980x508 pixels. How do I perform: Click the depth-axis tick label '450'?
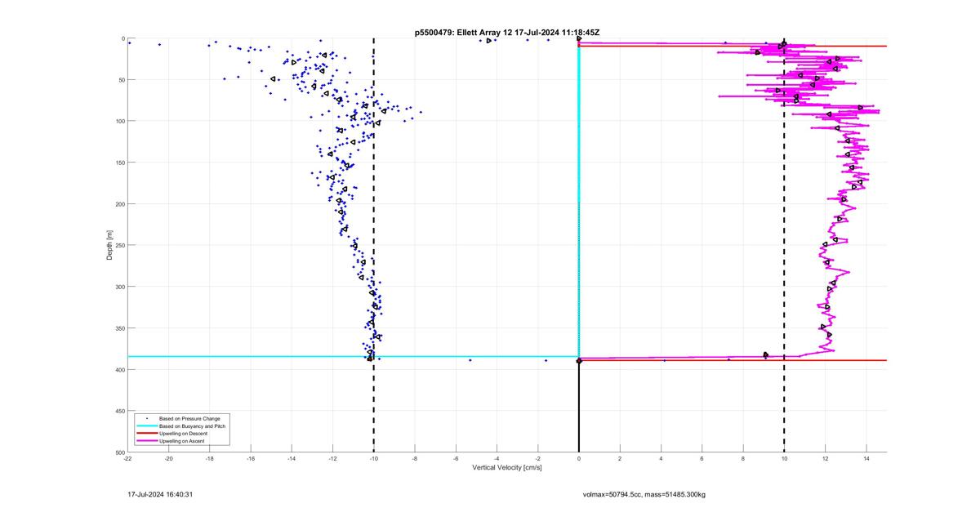(x=119, y=411)
